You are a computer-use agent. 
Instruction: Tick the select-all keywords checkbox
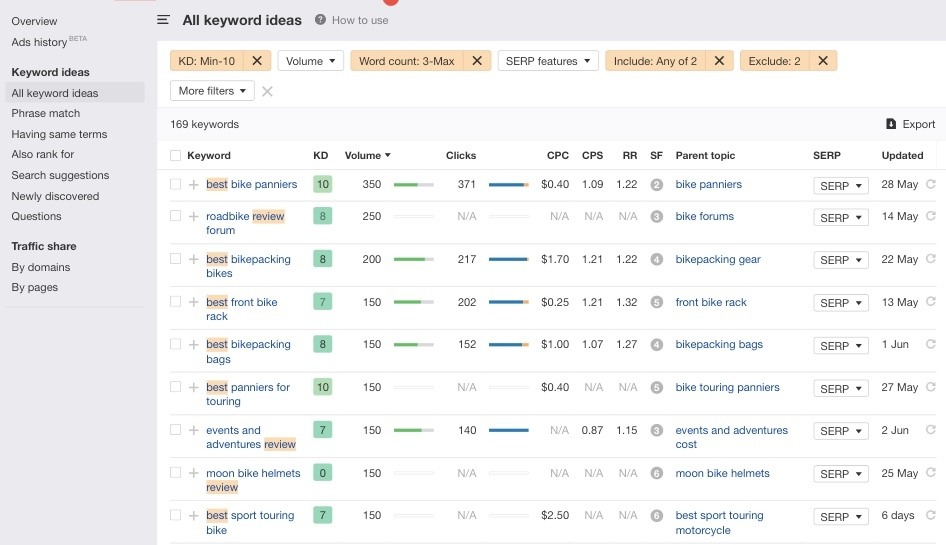(176, 156)
